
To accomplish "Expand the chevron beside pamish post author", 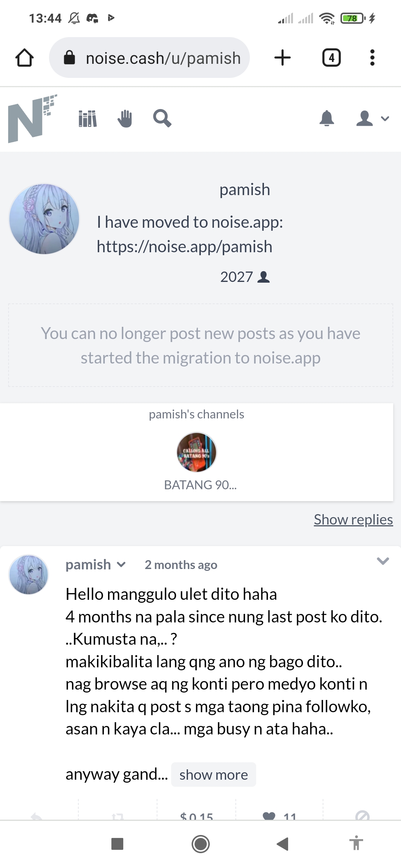I will (x=121, y=565).
